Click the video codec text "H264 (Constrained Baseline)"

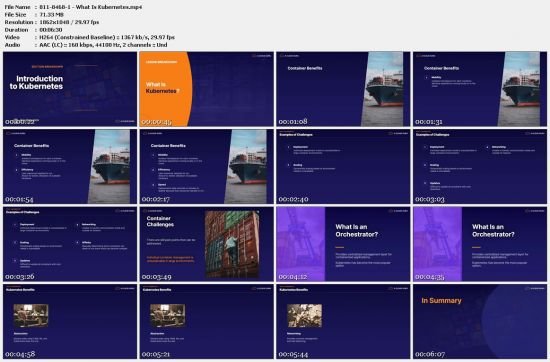77,37
